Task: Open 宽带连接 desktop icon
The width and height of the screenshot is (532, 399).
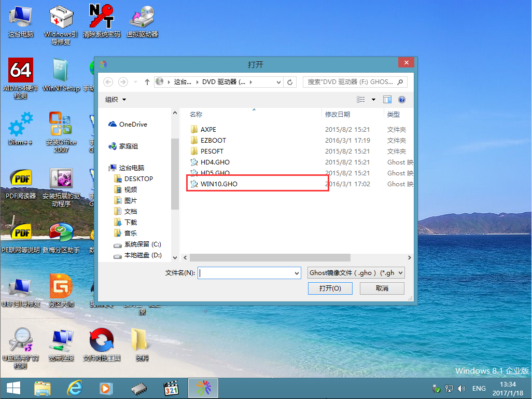Action: 61,345
